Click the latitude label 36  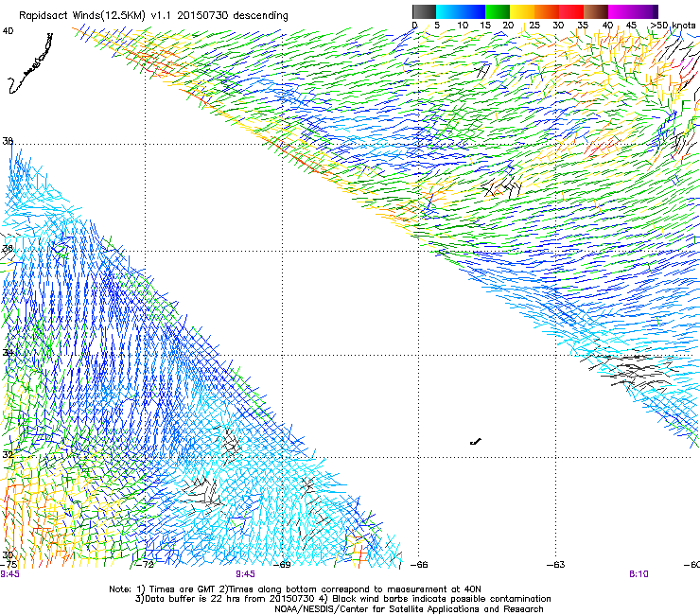pyautogui.click(x=8, y=248)
